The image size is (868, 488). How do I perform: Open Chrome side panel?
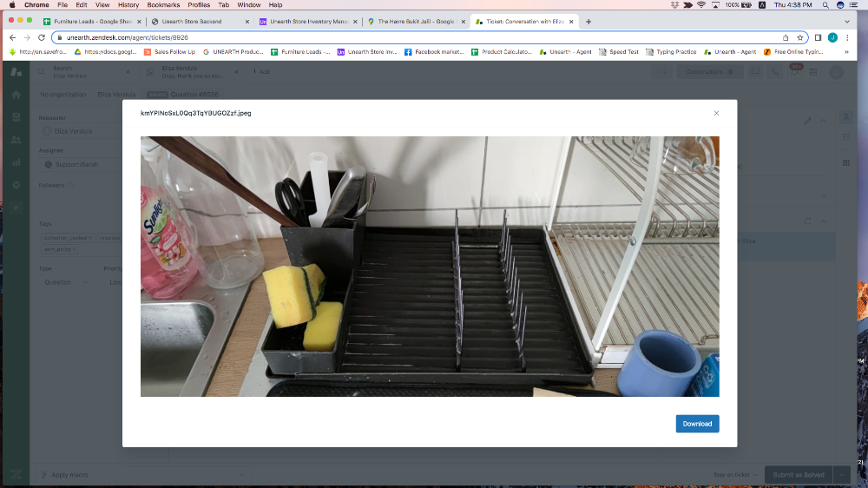[x=818, y=37]
